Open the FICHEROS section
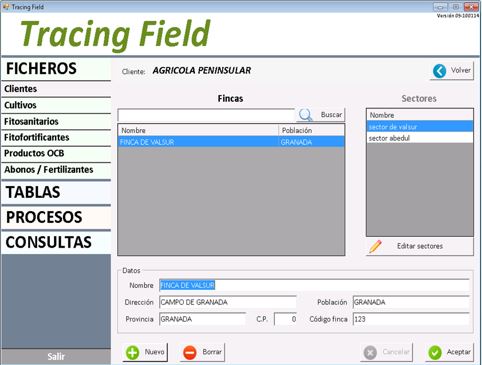This screenshot has width=482, height=365. pos(56,69)
